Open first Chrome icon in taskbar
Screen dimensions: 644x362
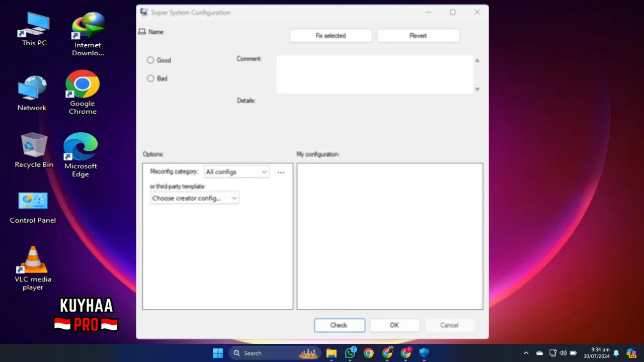(x=369, y=353)
